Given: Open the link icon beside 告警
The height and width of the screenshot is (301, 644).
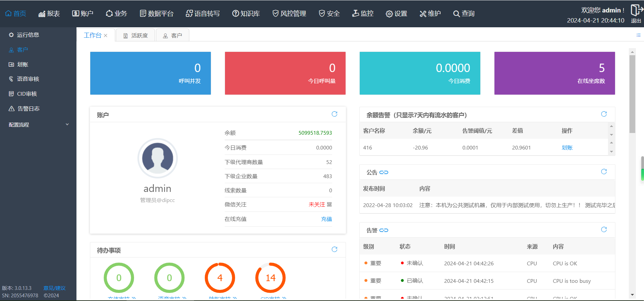Looking at the screenshot, I should coord(384,230).
